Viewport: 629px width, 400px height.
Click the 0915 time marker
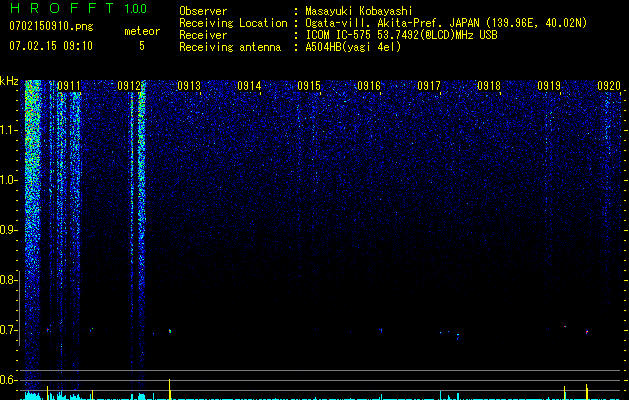tap(309, 86)
